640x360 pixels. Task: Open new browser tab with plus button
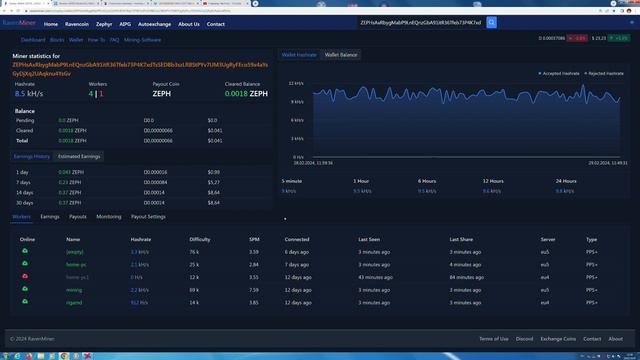click(256, 3)
